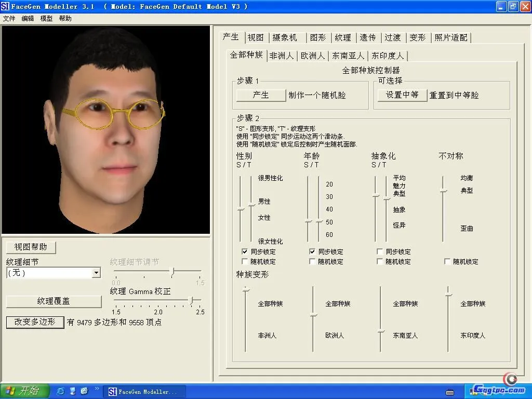Switch to the 照片适配 tab
This screenshot has height=399, width=532.
[x=451, y=37]
